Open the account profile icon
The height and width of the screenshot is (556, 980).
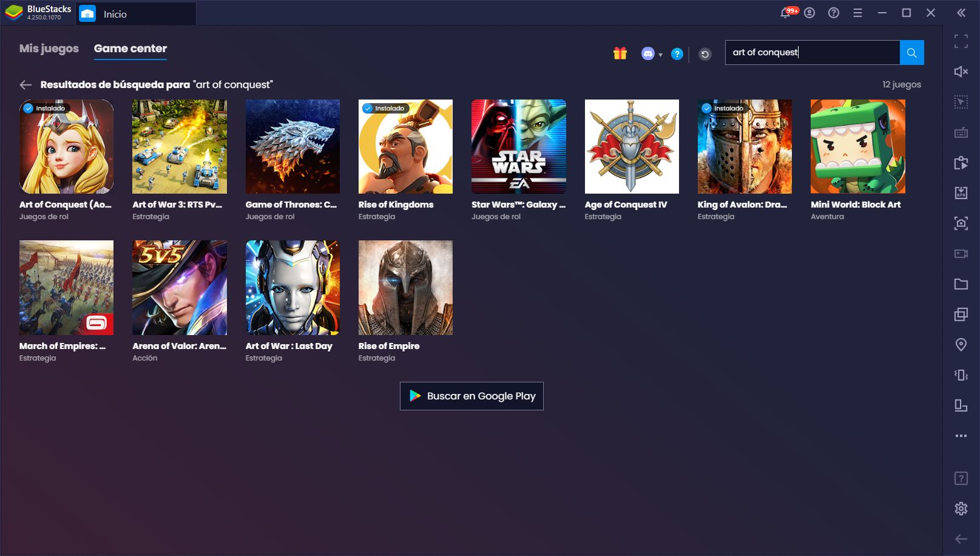pos(809,13)
